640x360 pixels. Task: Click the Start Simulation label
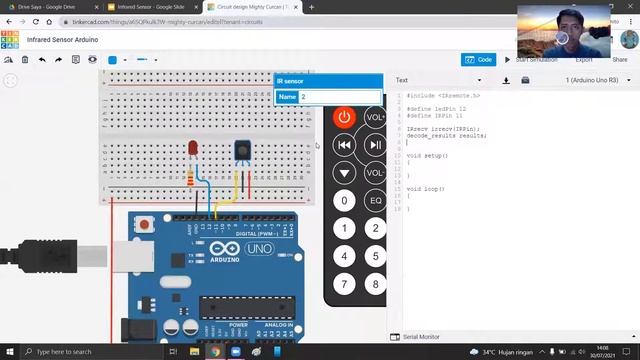[x=536, y=60]
